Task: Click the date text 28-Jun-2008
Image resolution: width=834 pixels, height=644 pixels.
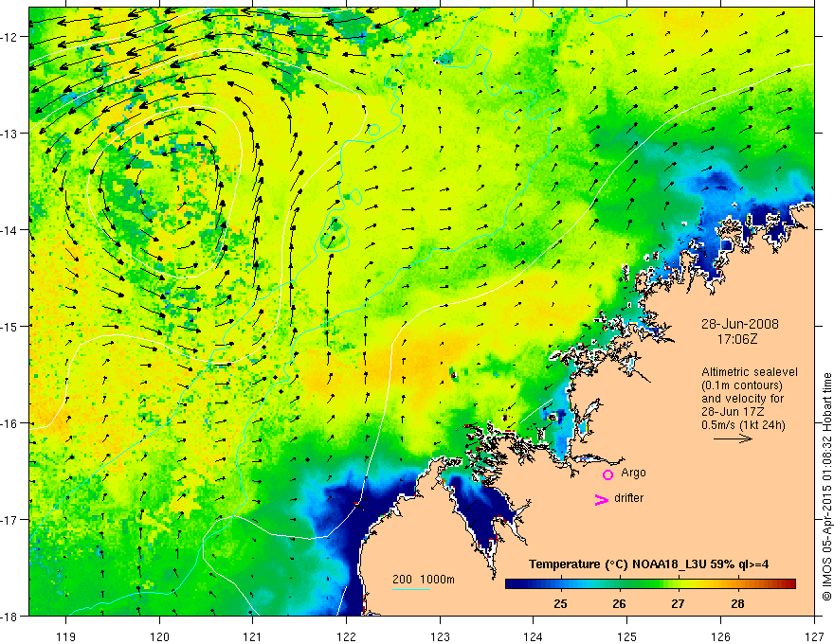Action: pyautogui.click(x=740, y=324)
